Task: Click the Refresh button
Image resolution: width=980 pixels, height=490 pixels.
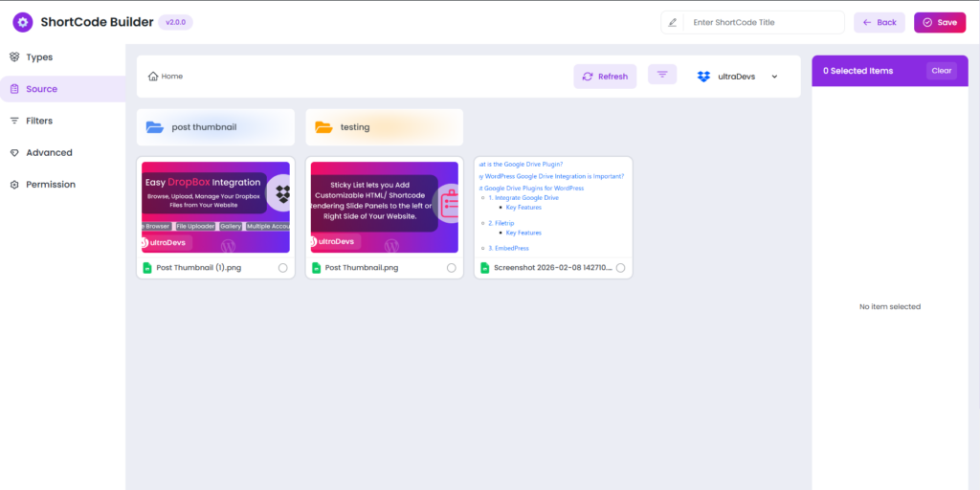Action: [605, 77]
